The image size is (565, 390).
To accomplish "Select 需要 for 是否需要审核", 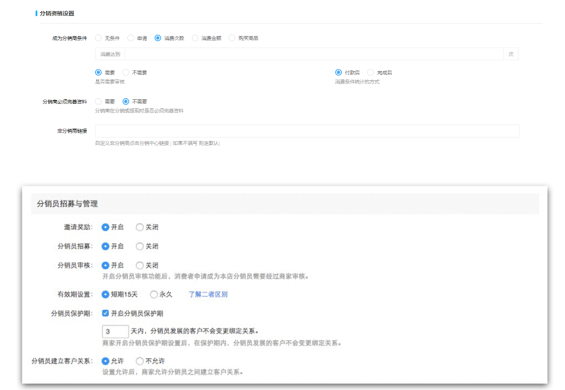I will (98, 72).
